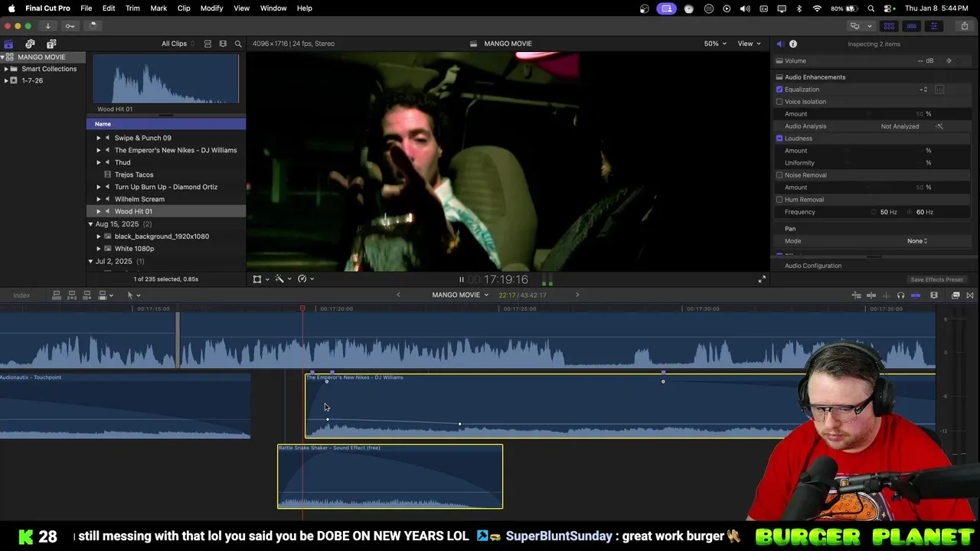The height and width of the screenshot is (551, 980).
Task: Go forward in timeline history
Action: 577,295
